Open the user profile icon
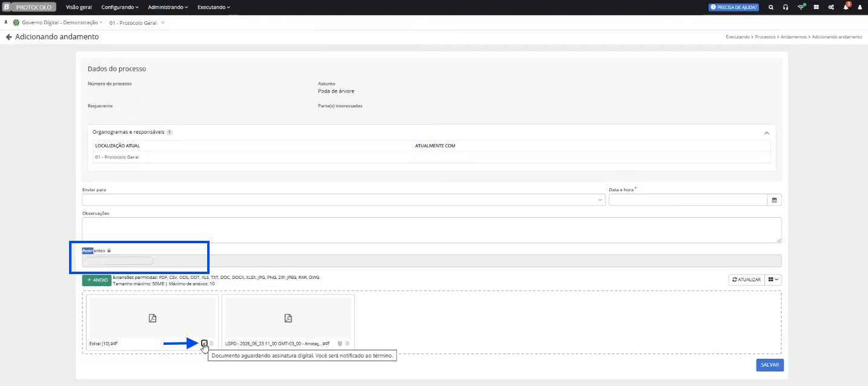This screenshot has width=868, height=386. point(859,7)
